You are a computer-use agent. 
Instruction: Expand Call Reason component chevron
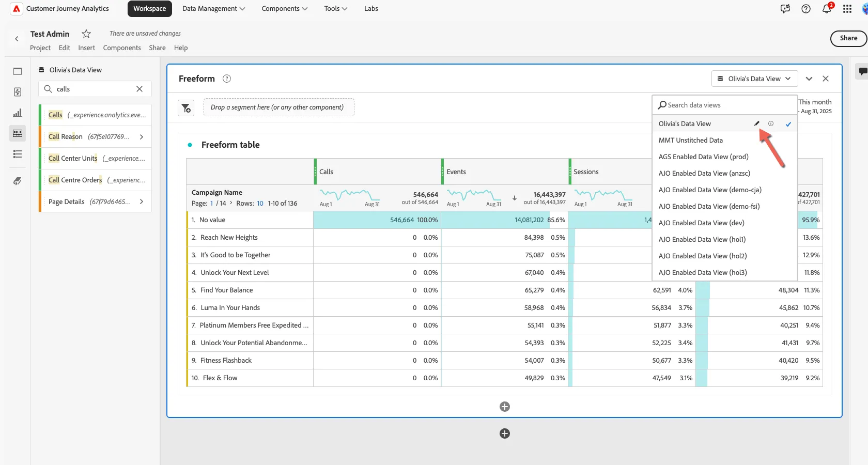(x=142, y=137)
